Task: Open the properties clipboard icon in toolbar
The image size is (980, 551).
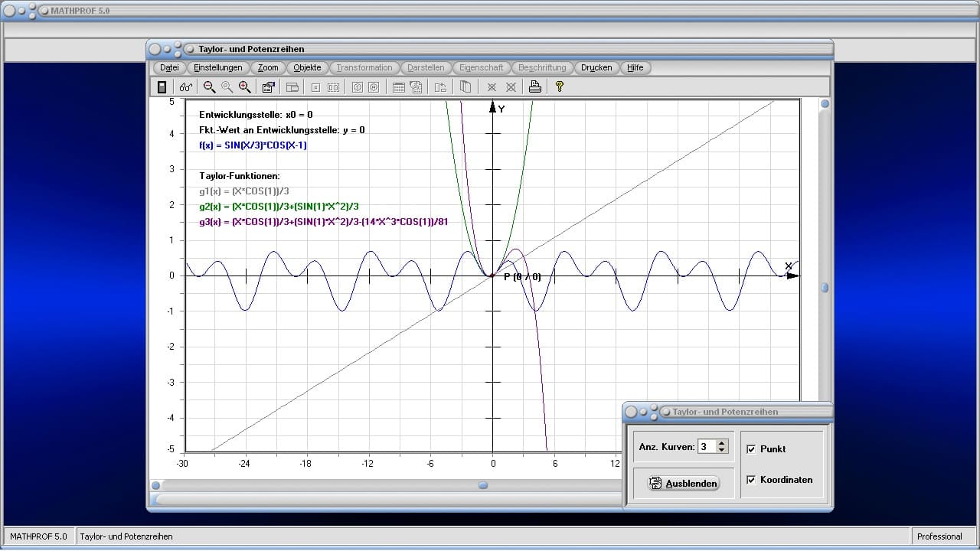Action: [x=269, y=87]
